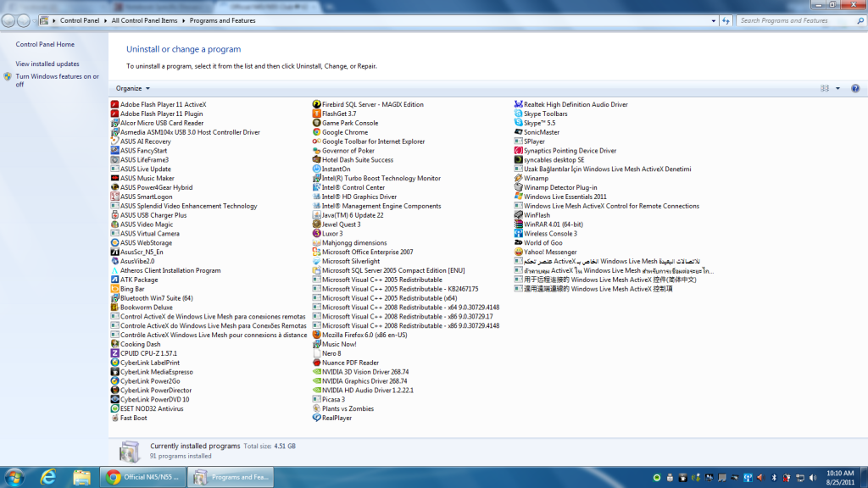Select Atheros Client Installation Program entry
This screenshot has height=488, width=868.
tap(165, 270)
